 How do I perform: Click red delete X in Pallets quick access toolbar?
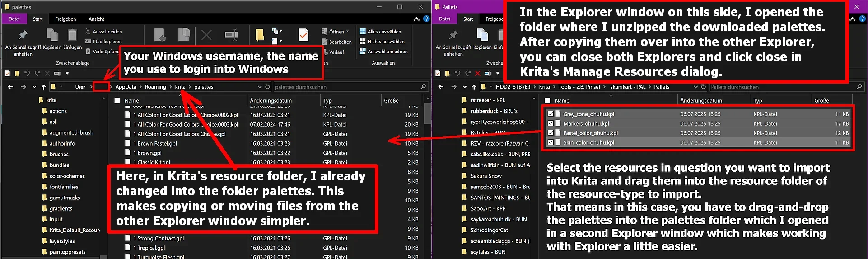point(478,73)
